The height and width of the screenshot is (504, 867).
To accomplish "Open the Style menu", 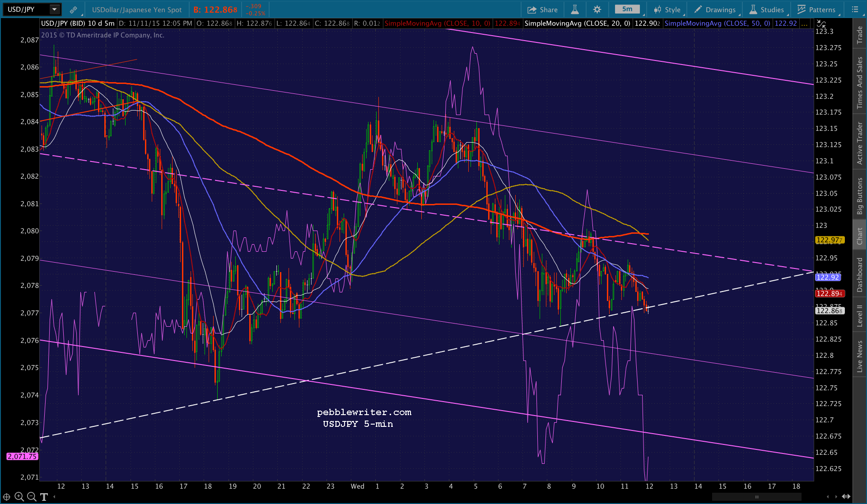I will coord(667,9).
